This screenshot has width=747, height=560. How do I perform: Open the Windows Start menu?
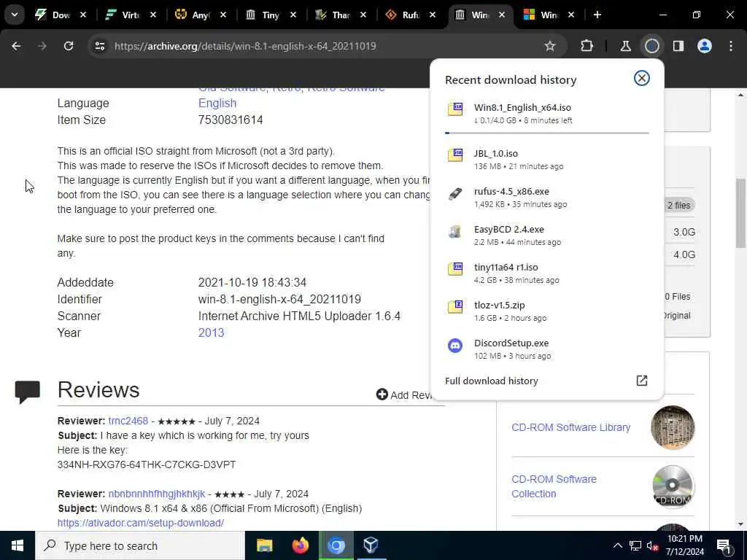(x=18, y=545)
